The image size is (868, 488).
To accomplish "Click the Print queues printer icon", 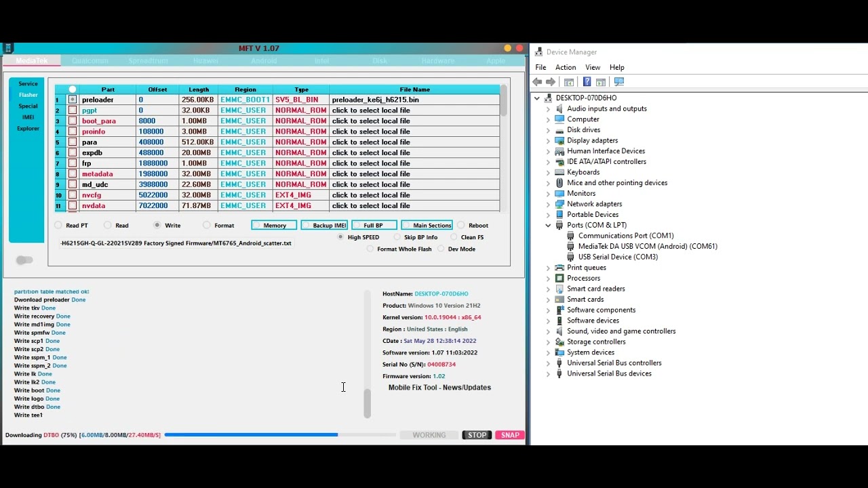I will click(559, 268).
